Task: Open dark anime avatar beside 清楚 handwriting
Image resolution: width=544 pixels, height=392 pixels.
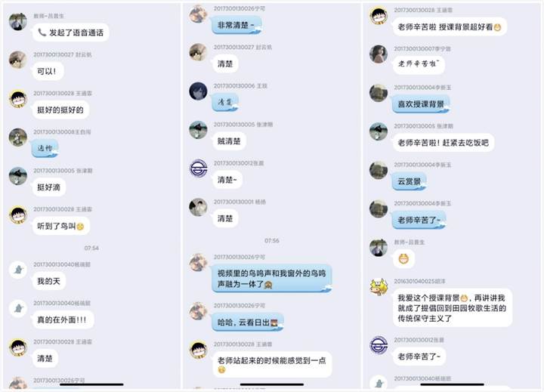Action: tap(198, 91)
